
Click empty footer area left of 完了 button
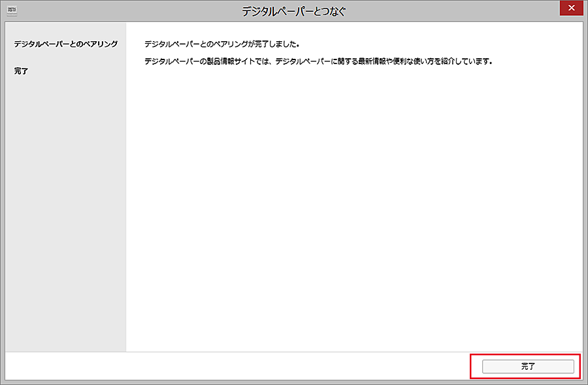[235, 366]
